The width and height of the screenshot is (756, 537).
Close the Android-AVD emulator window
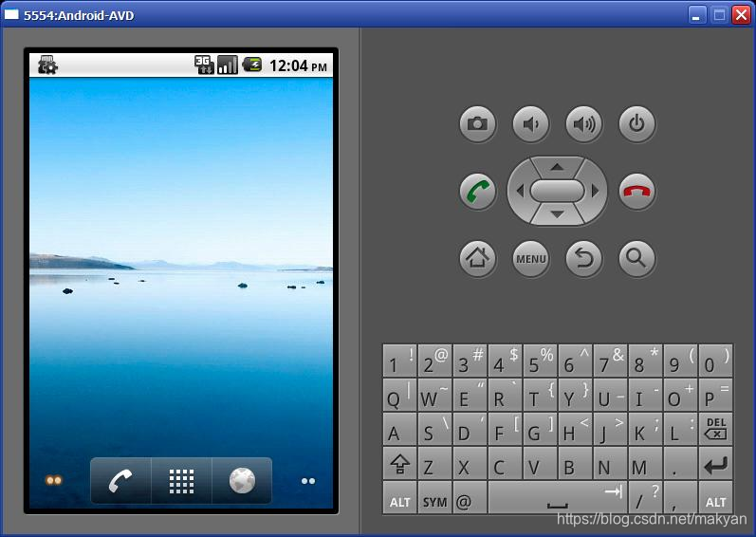click(741, 15)
